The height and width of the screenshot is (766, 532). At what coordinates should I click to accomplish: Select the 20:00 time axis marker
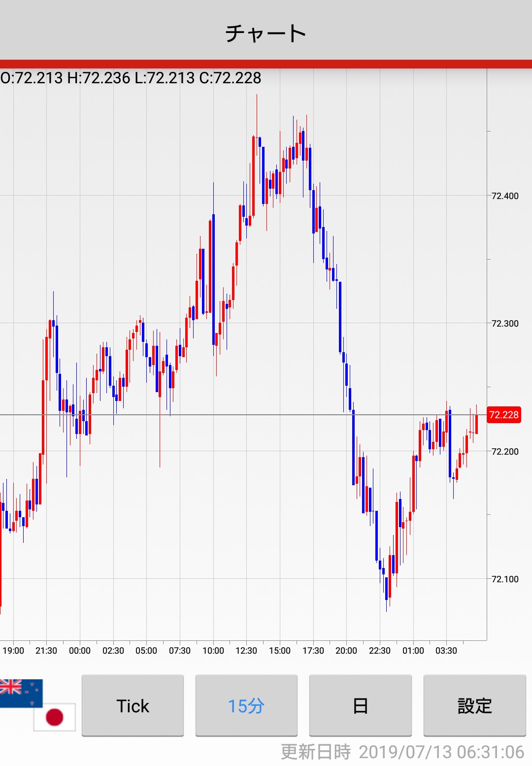coord(346,651)
